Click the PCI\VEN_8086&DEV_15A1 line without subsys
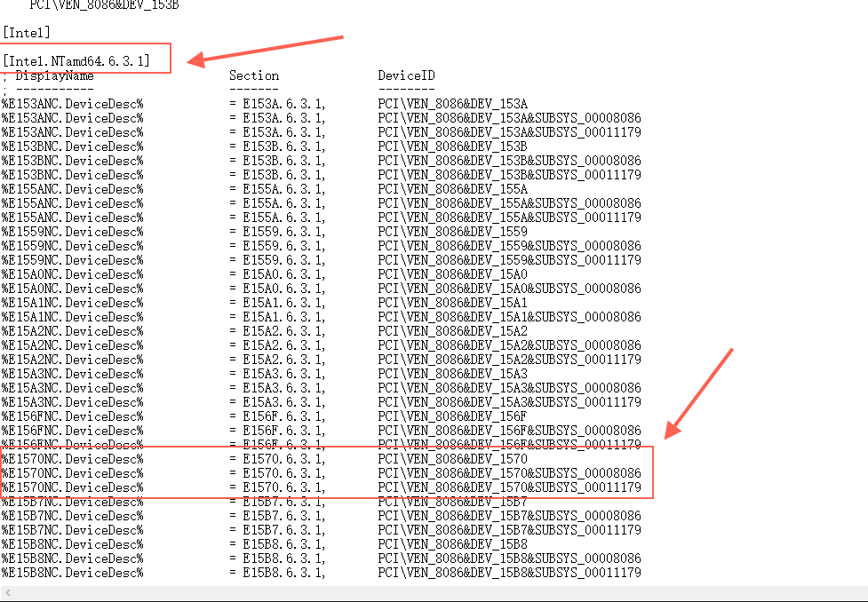Image resolution: width=868 pixels, height=602 pixels. (x=453, y=303)
